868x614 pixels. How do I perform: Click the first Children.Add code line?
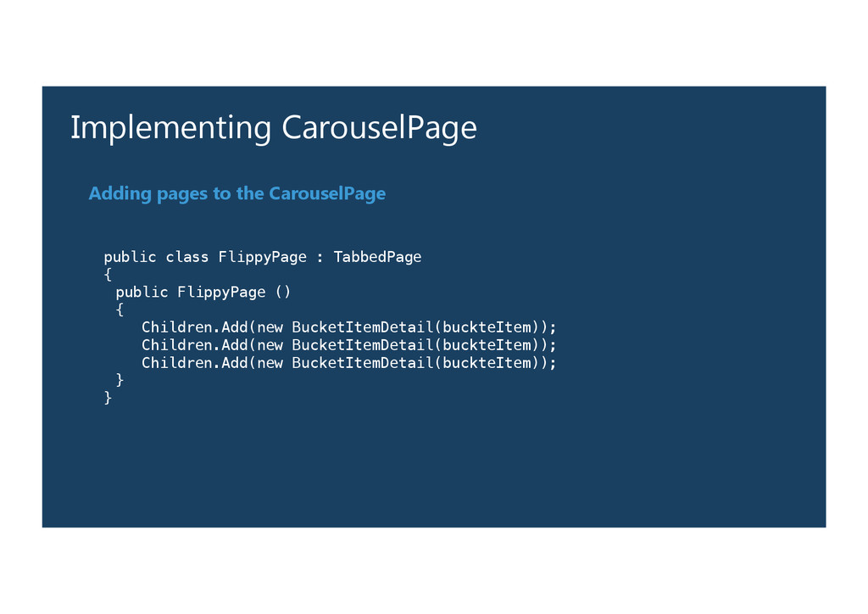tap(348, 327)
